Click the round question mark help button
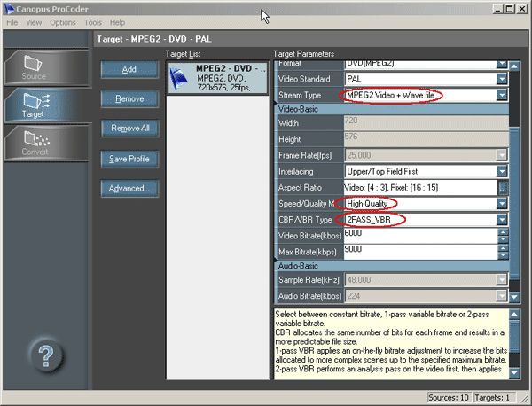 pyautogui.click(x=46, y=355)
